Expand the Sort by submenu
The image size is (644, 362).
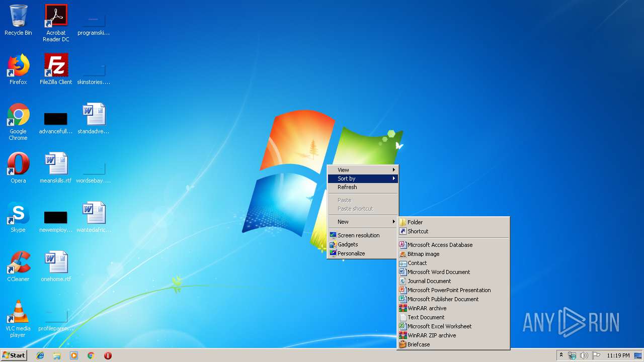click(363, 178)
